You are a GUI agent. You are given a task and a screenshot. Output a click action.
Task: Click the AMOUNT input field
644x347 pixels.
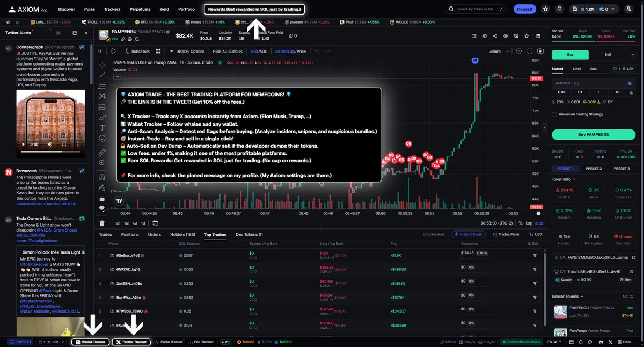pos(593,83)
